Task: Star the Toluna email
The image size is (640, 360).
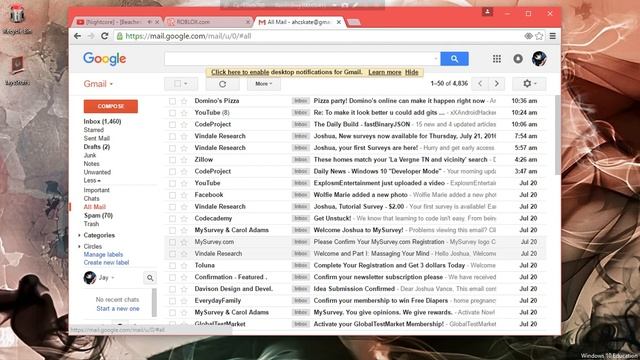Action: pos(184,266)
